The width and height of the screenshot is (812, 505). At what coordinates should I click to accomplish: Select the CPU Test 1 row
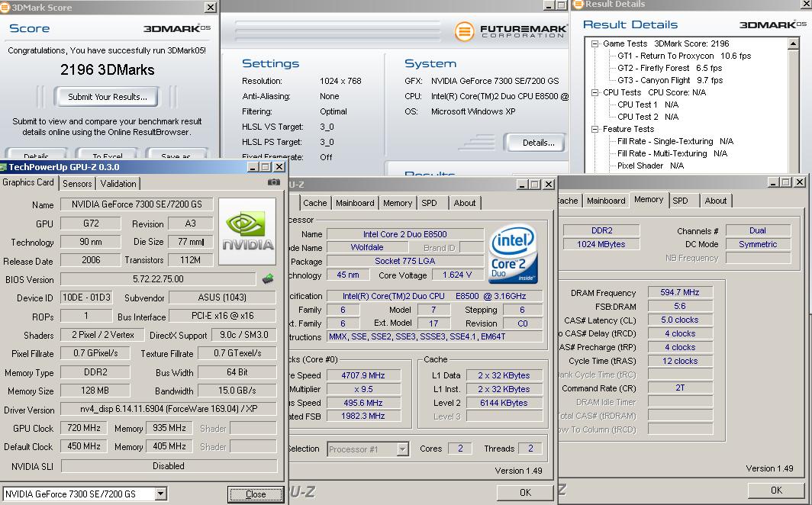point(648,105)
